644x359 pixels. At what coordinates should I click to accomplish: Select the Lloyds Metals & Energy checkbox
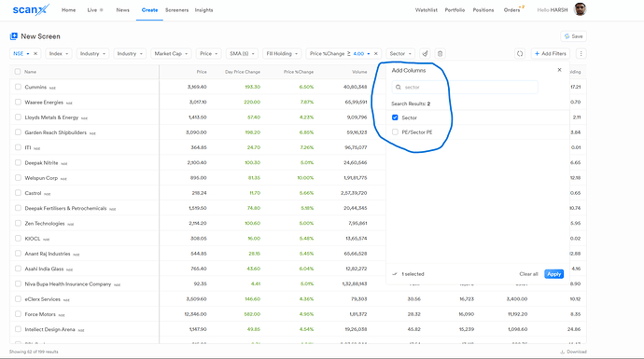[x=18, y=117]
